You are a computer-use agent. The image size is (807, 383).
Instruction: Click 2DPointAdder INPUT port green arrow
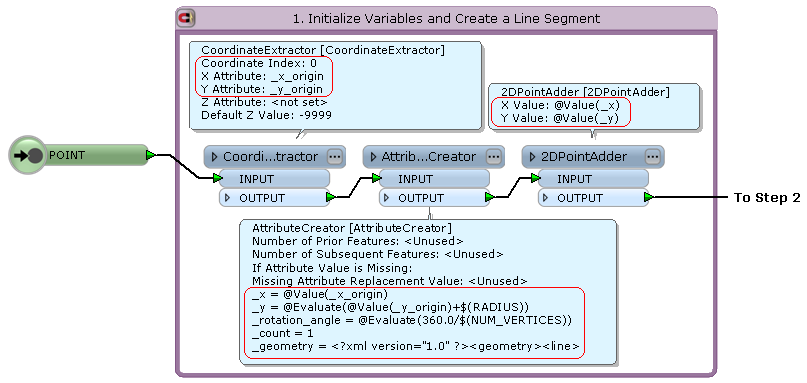[x=536, y=179]
